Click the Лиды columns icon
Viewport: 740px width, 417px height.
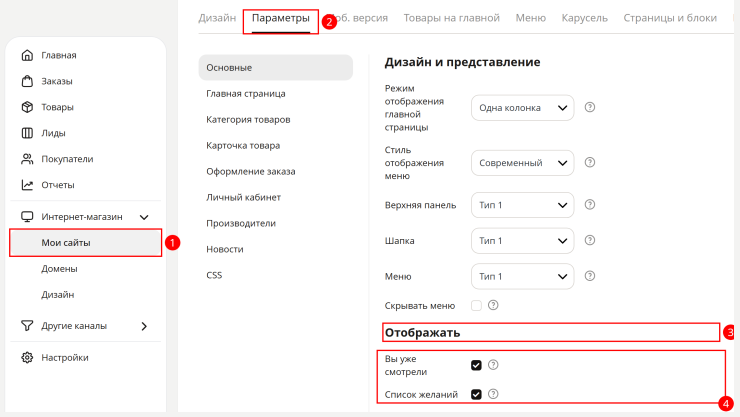click(x=27, y=133)
